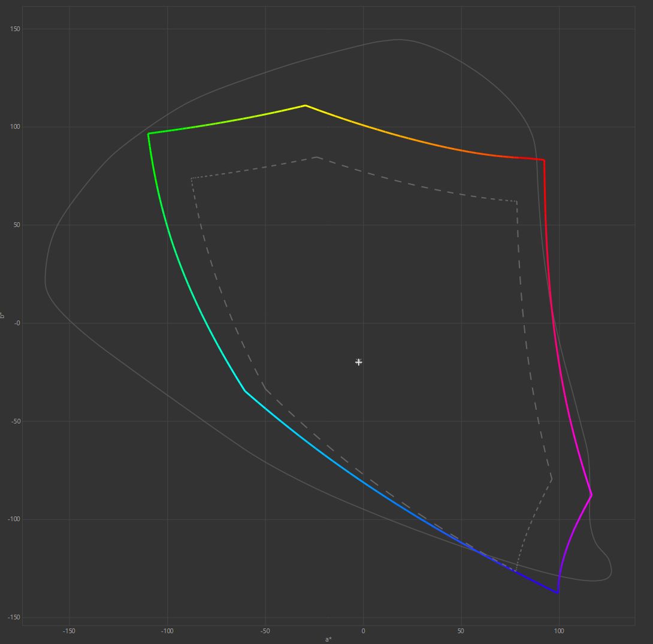Select the blue bottom vertex of gamut
This screenshot has height=644, width=653.
pyautogui.click(x=558, y=592)
